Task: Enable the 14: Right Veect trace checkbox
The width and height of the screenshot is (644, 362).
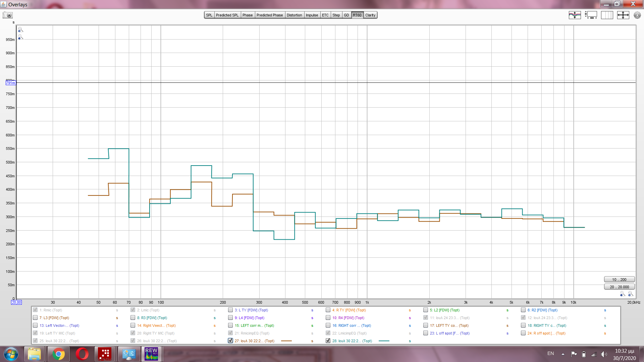Action: point(133,325)
